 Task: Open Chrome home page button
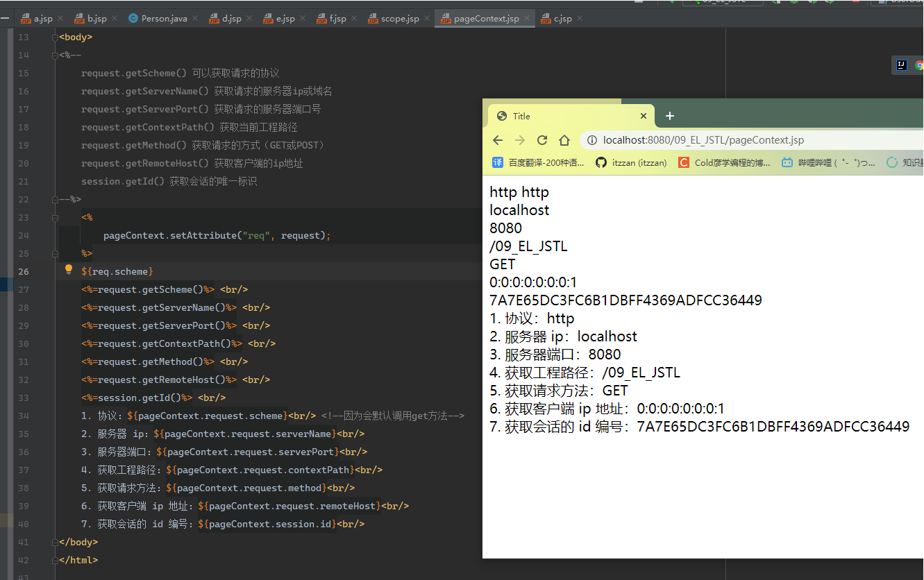point(564,140)
